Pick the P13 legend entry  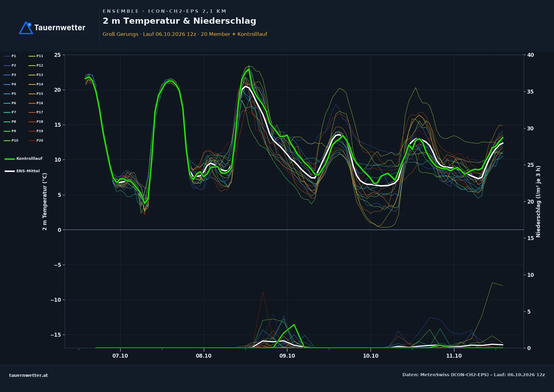(36, 75)
